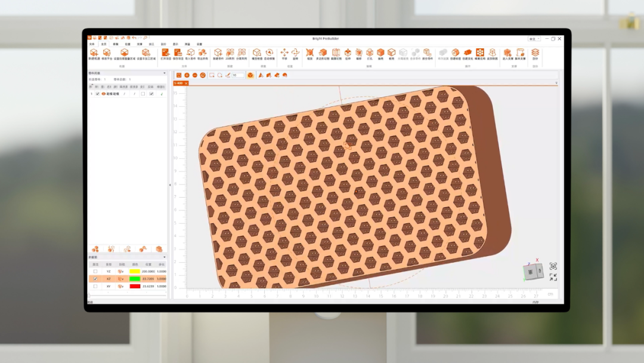The image size is (644, 363).
Task: Click the zoom-in plus icon in view toolbar
Action: click(187, 75)
